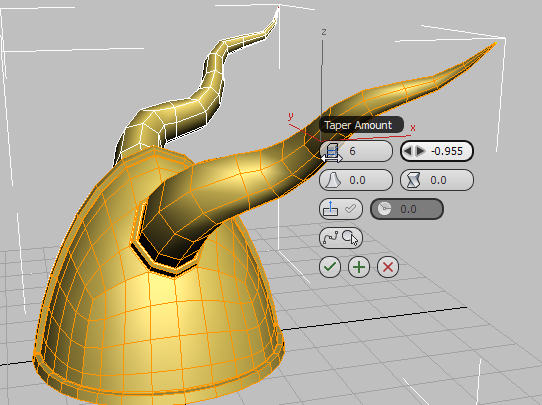Click the disabled Rotation dial icon
Viewport: 542px width, 405px height.
pos(384,209)
